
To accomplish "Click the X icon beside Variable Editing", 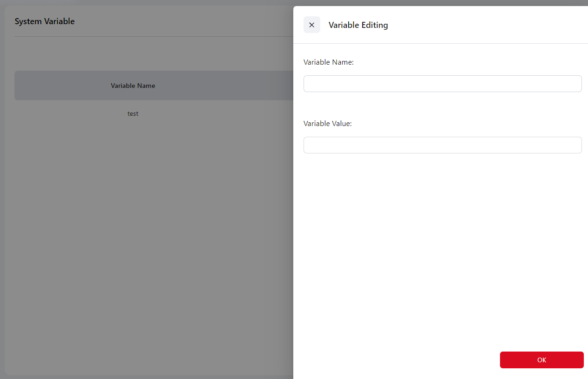I will pyautogui.click(x=311, y=25).
